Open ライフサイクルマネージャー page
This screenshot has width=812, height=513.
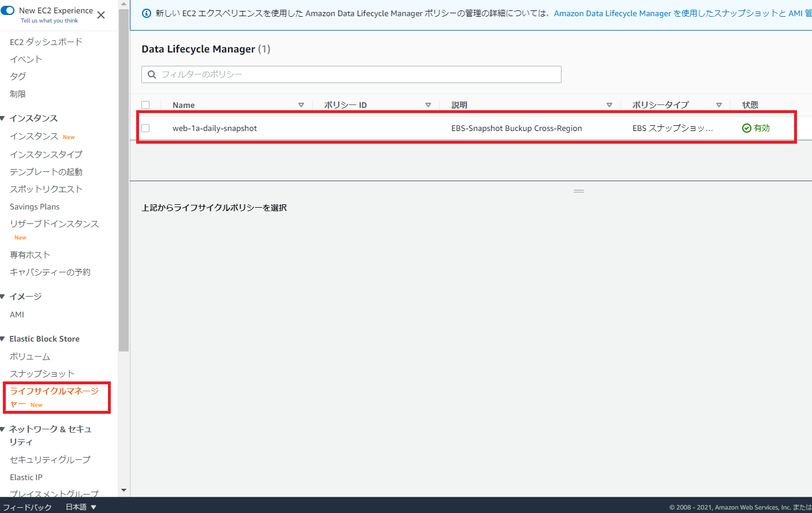[54, 398]
